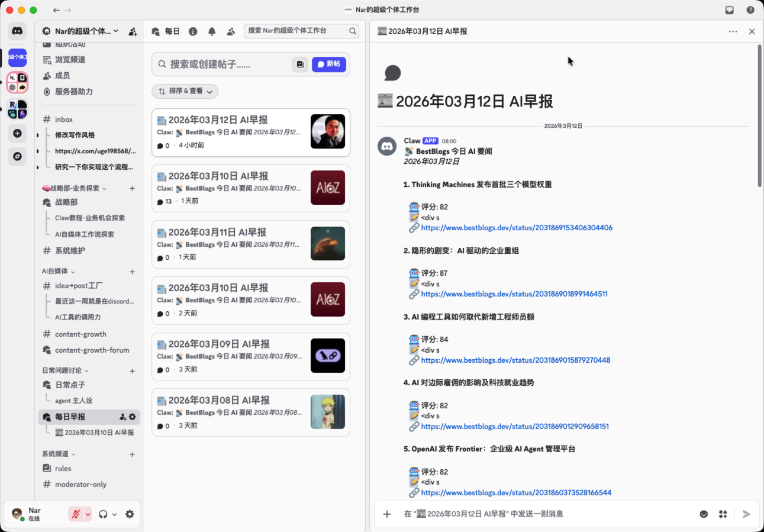Open the Discover servers compass icon
This screenshot has width=764, height=532.
tap(17, 156)
